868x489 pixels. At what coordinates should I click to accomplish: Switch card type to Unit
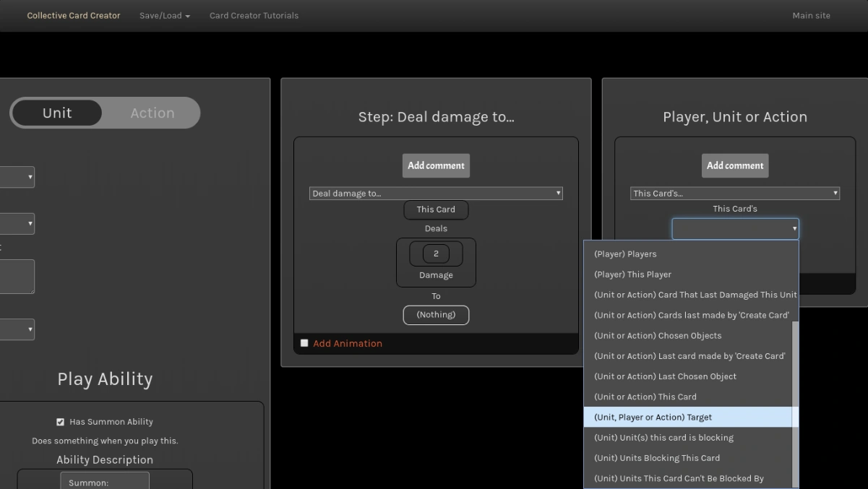pyautogui.click(x=57, y=113)
